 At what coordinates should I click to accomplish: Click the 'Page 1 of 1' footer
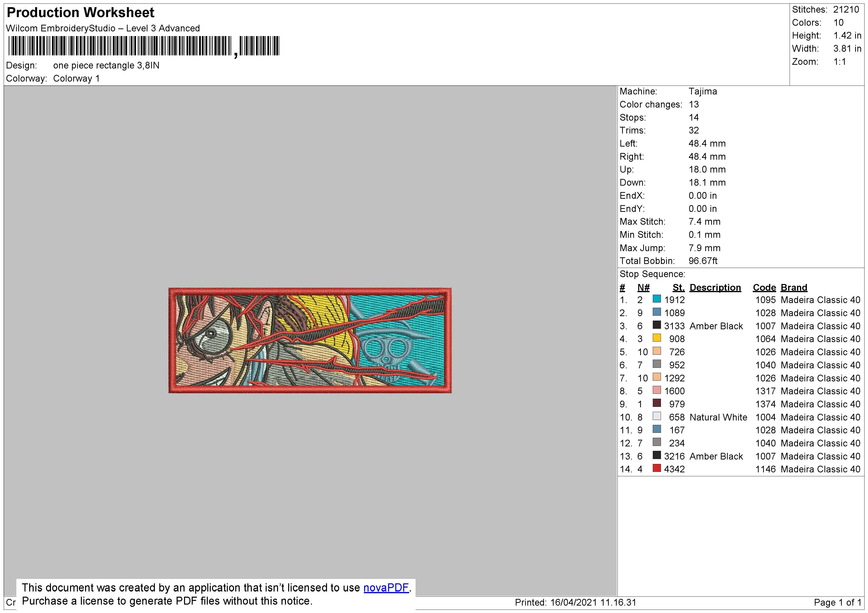pyautogui.click(x=837, y=602)
